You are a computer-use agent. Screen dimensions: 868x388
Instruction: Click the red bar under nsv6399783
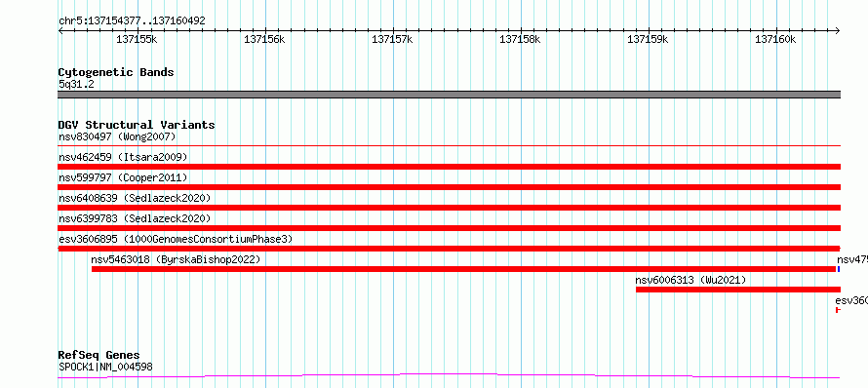click(x=449, y=228)
